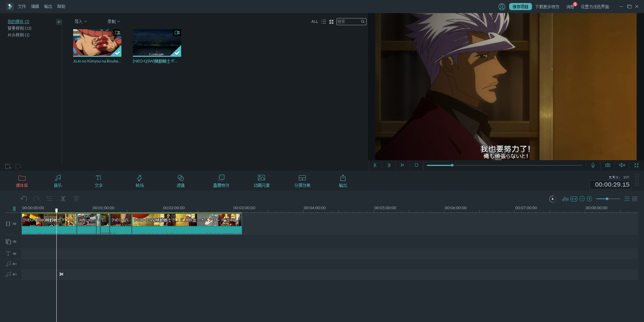Open the 帮助 menu
This screenshot has width=644, height=322.
tap(61, 7)
